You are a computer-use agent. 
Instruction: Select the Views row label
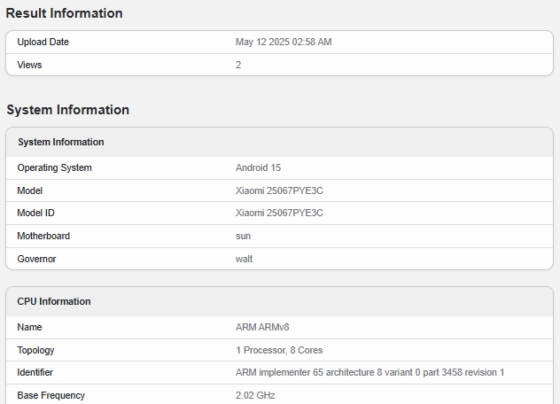click(30, 65)
